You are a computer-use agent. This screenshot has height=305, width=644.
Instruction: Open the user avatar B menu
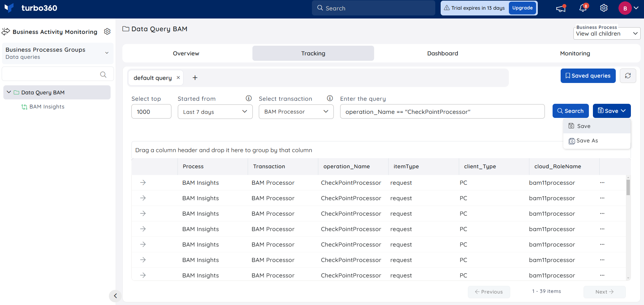click(625, 8)
